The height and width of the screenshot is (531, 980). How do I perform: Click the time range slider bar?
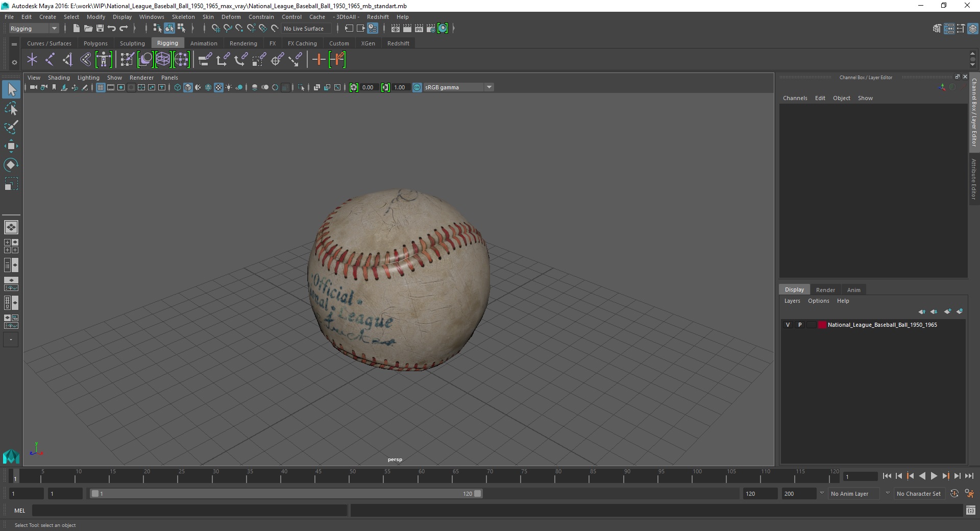tap(286, 494)
